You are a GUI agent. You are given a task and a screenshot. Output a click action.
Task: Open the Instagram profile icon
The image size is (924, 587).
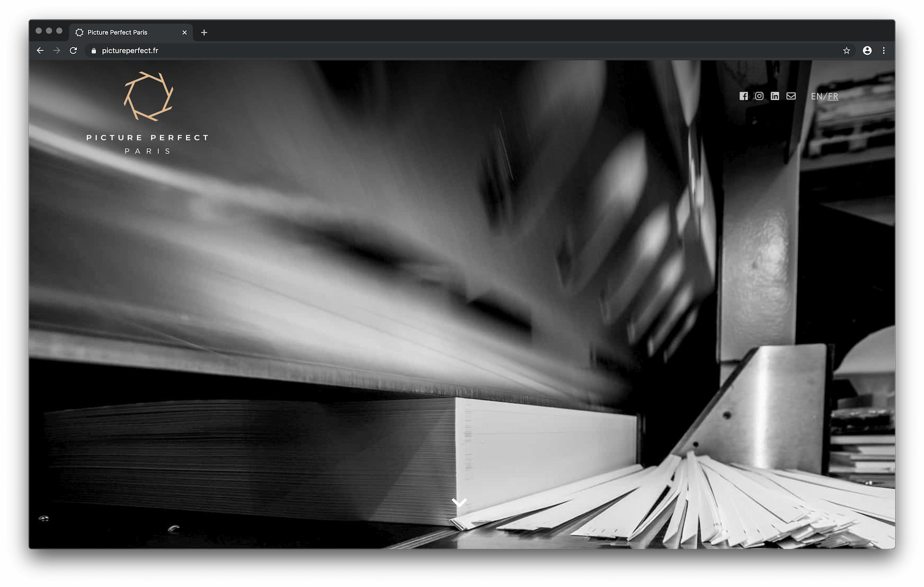(759, 96)
